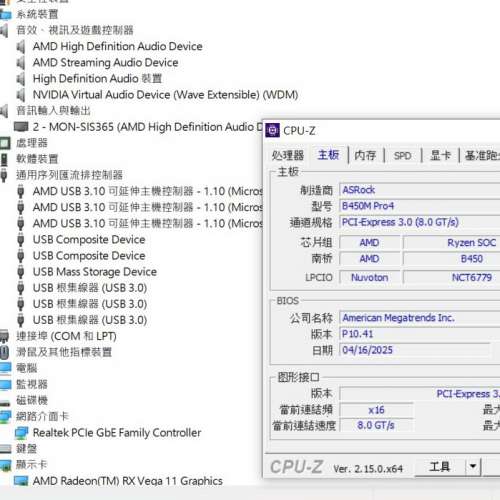Image resolution: width=500 pixels, height=500 pixels.
Task: Click the processor icon beside 處理器
Action: point(5,143)
